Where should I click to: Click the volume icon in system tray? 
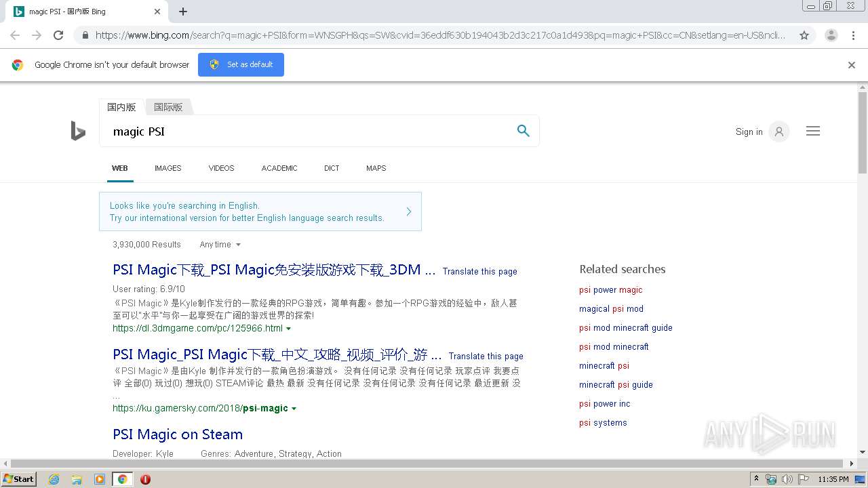[x=787, y=479]
